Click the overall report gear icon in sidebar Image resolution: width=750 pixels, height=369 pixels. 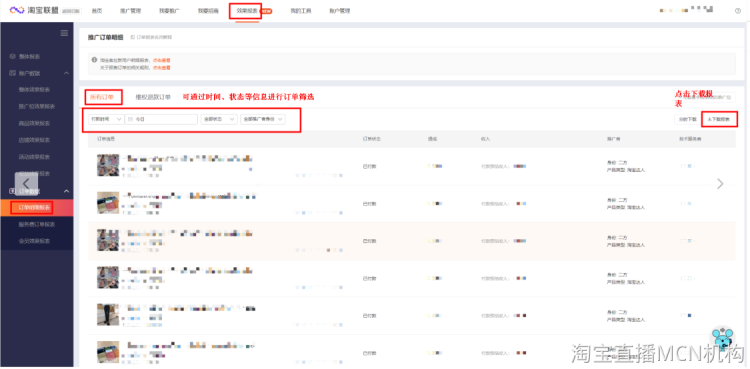(13, 56)
